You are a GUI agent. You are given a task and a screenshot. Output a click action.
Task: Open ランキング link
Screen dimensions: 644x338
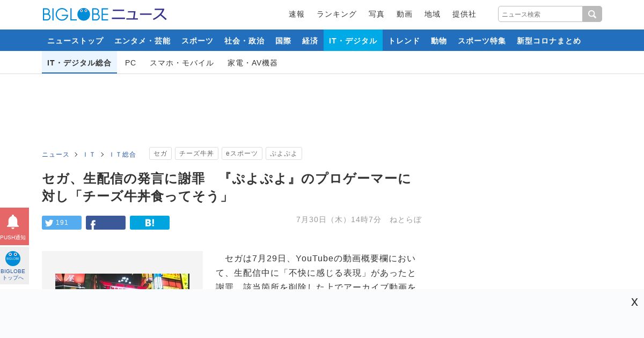(x=336, y=14)
